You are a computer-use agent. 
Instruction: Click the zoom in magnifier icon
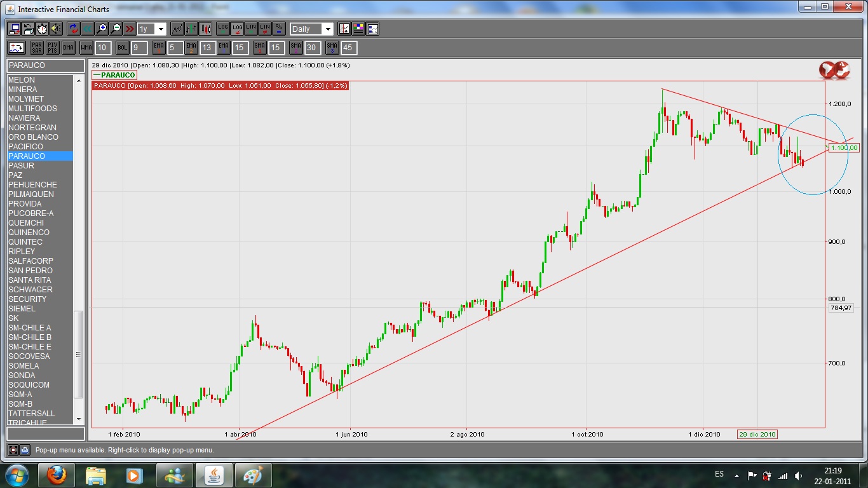pos(102,29)
